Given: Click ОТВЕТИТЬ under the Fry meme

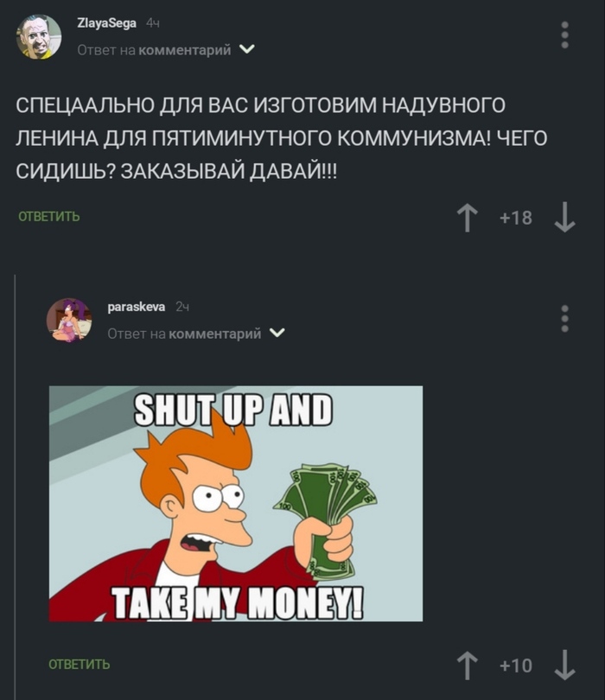Looking at the screenshot, I should pyautogui.click(x=79, y=665).
